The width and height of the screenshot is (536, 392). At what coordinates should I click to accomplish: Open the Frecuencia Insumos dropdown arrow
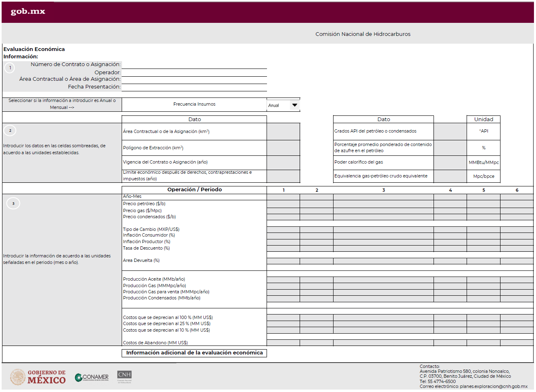295,105
